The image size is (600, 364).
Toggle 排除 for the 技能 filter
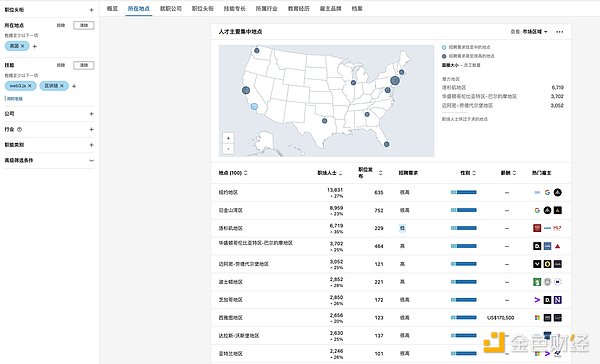point(61,65)
